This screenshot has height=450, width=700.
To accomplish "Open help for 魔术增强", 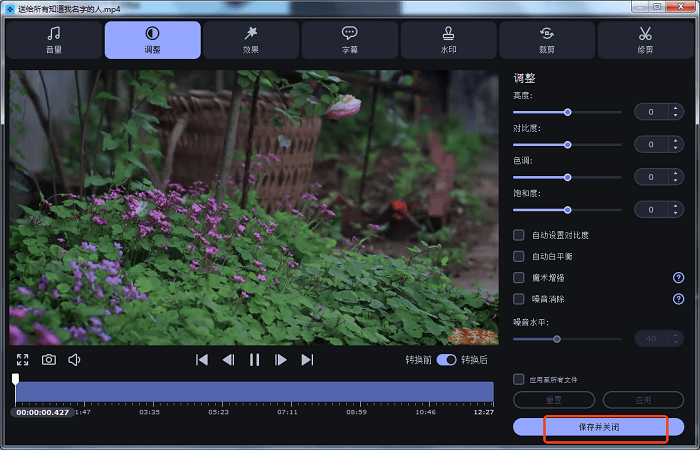I will click(x=678, y=278).
